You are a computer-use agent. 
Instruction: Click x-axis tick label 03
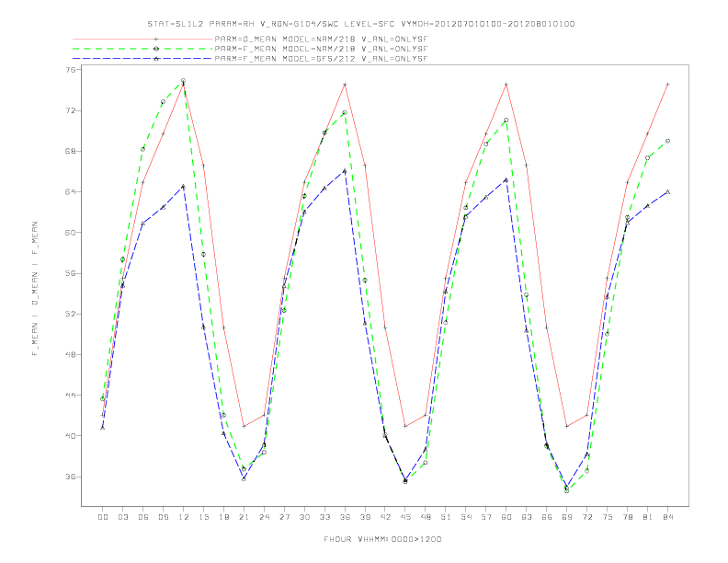point(123,517)
